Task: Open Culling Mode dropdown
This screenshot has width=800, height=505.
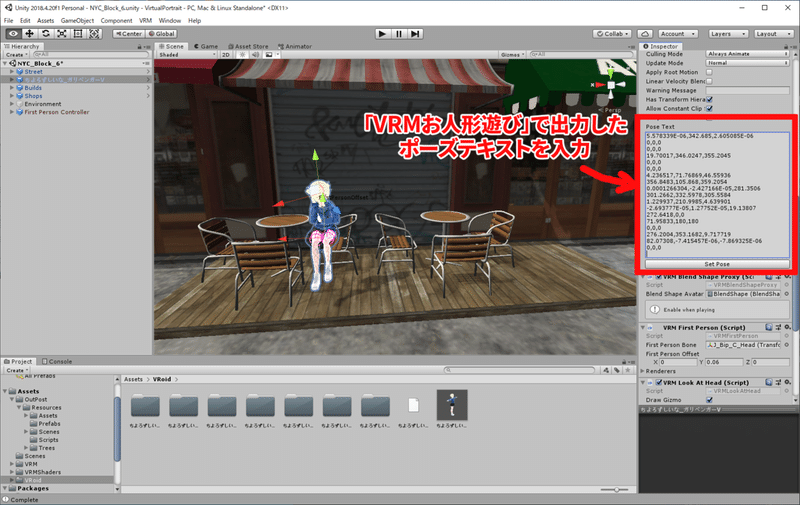Action: [x=747, y=54]
